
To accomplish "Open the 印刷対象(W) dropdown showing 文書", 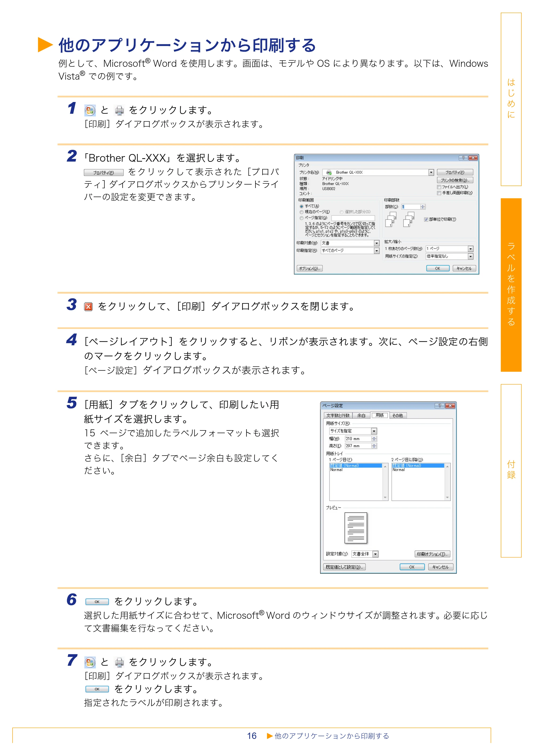I will click(x=377, y=243).
